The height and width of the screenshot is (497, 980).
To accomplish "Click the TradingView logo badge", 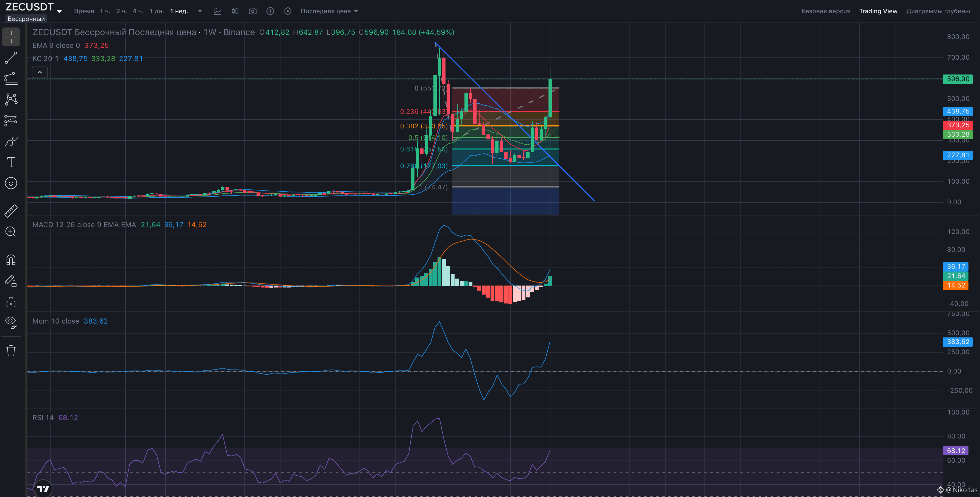I will (x=43, y=489).
